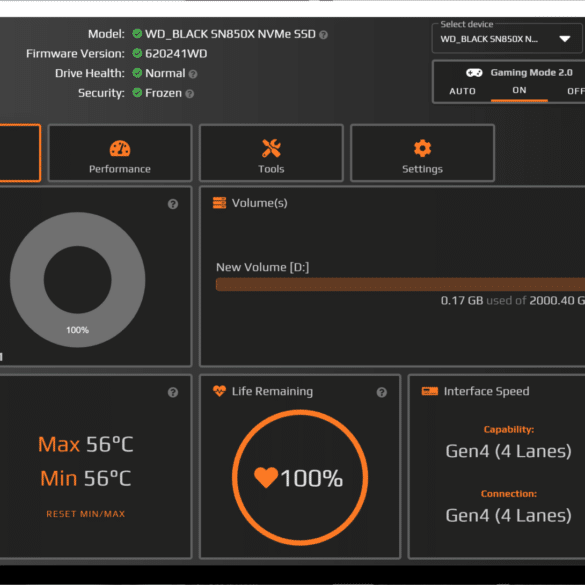Select the partially visible orange-outlined tab

(x=20, y=153)
